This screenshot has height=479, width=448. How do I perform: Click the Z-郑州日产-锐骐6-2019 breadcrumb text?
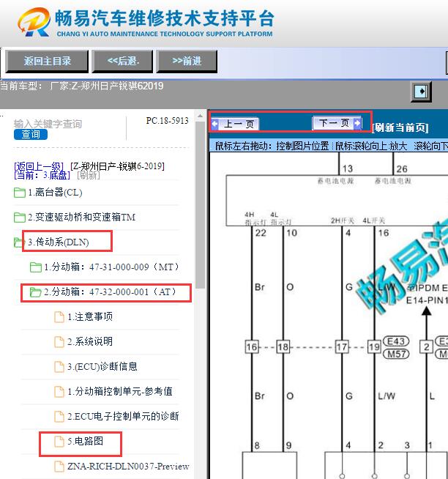(117, 166)
